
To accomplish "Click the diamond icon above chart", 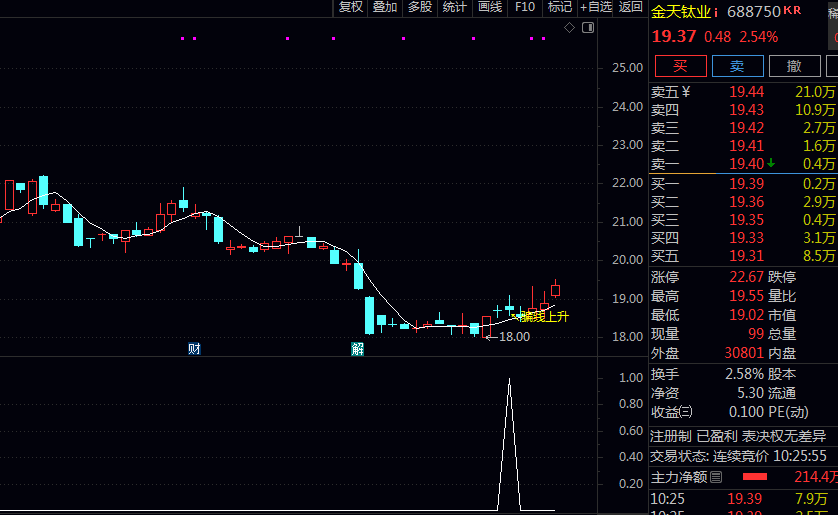I will coord(569,27).
